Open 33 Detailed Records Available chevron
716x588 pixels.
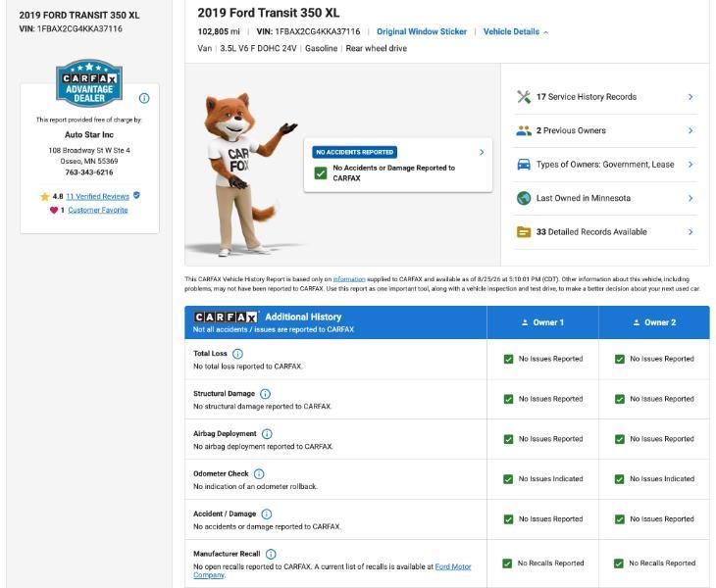(x=690, y=231)
